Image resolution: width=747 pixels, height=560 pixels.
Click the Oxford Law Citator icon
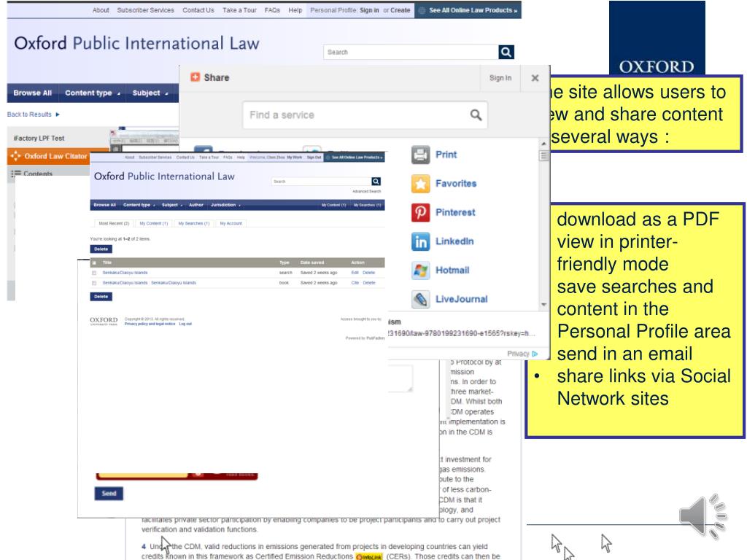click(x=15, y=156)
